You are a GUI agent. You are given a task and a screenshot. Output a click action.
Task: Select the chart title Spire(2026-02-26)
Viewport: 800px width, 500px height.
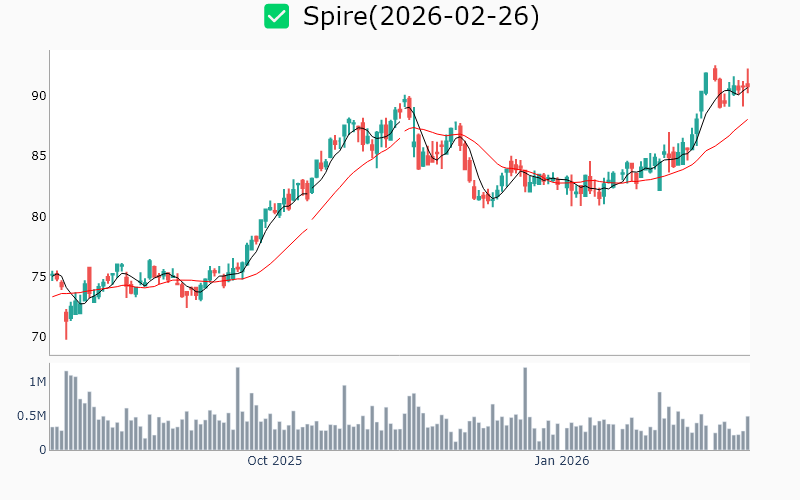[x=421, y=17]
